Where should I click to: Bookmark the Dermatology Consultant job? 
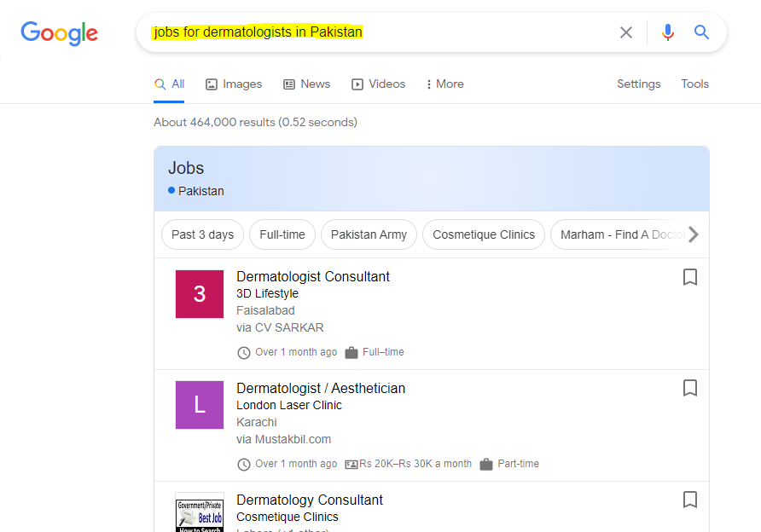tap(690, 500)
